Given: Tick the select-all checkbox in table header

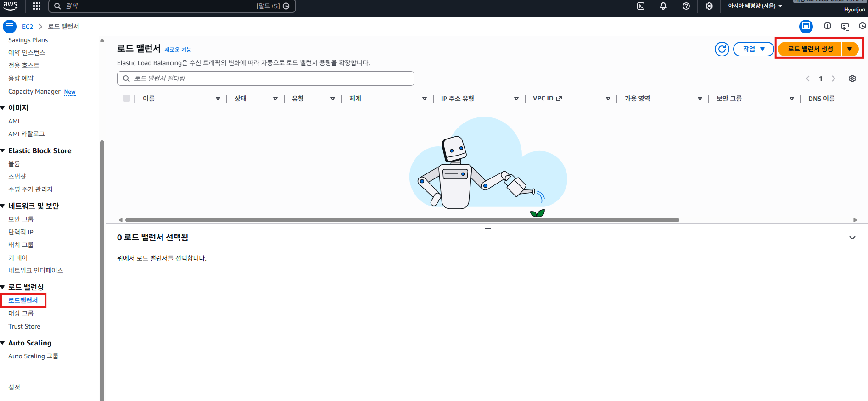Looking at the screenshot, I should tap(127, 98).
